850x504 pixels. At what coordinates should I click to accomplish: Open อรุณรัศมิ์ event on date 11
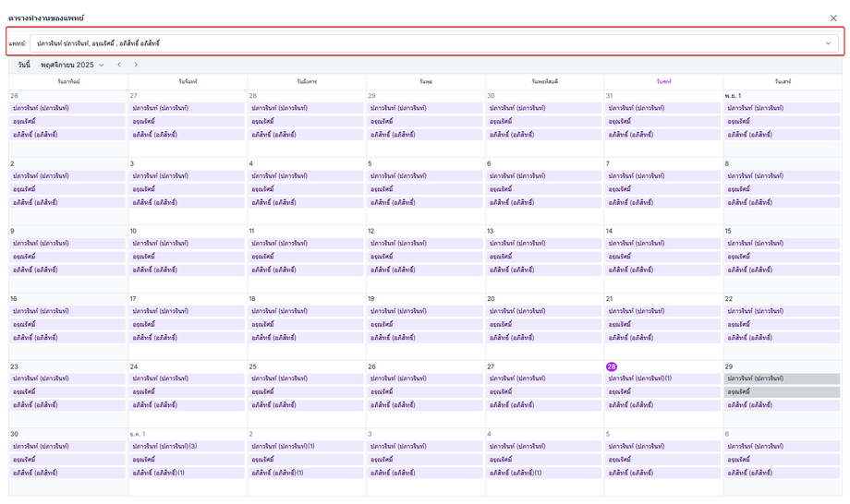pyautogui.click(x=307, y=256)
